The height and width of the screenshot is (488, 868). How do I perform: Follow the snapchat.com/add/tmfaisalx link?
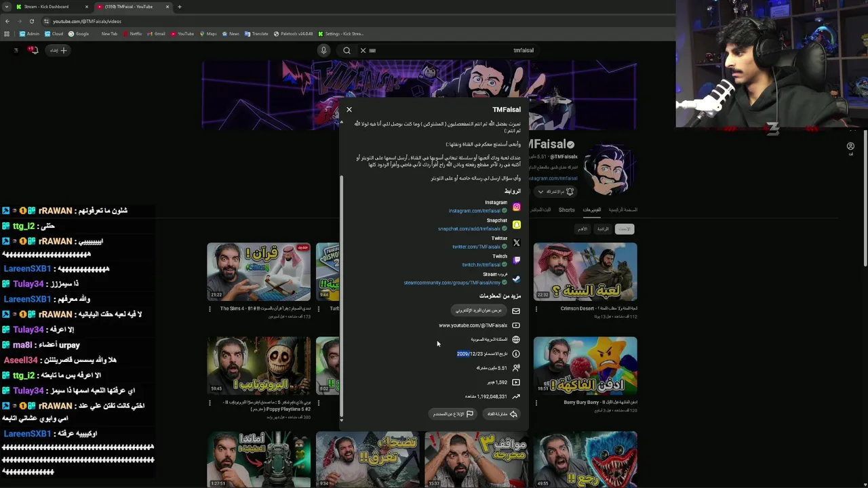(x=469, y=229)
